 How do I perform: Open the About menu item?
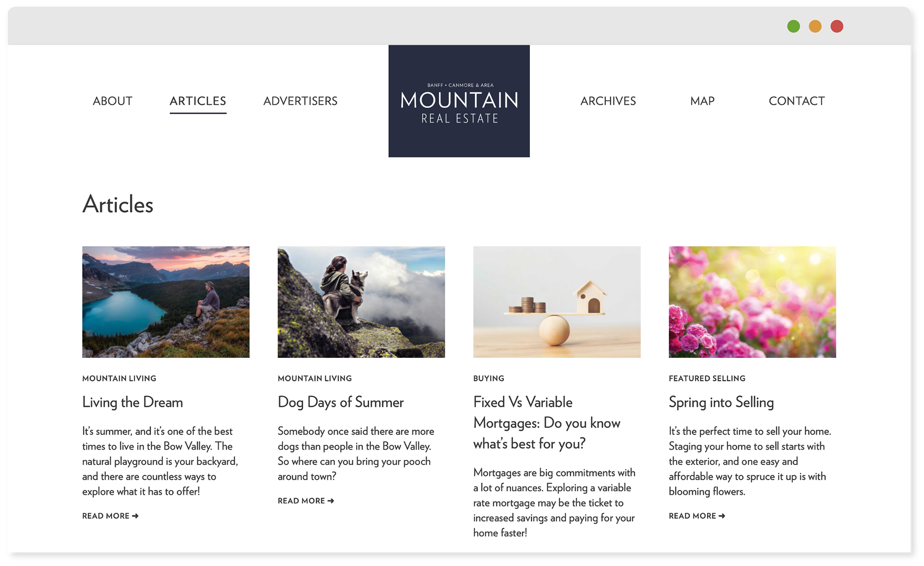coord(113,101)
